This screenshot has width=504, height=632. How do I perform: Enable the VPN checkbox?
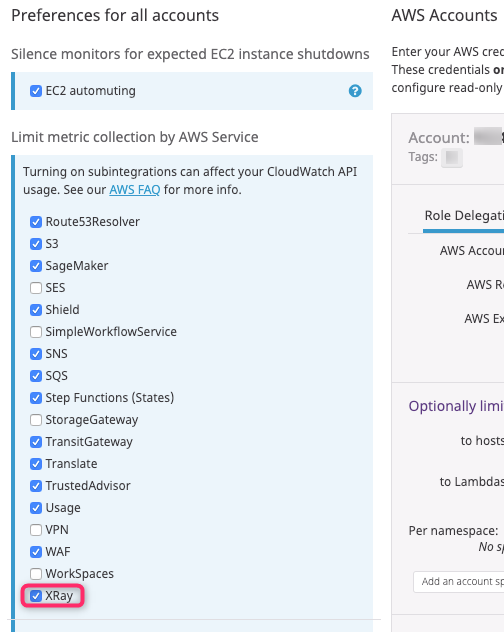(36, 530)
